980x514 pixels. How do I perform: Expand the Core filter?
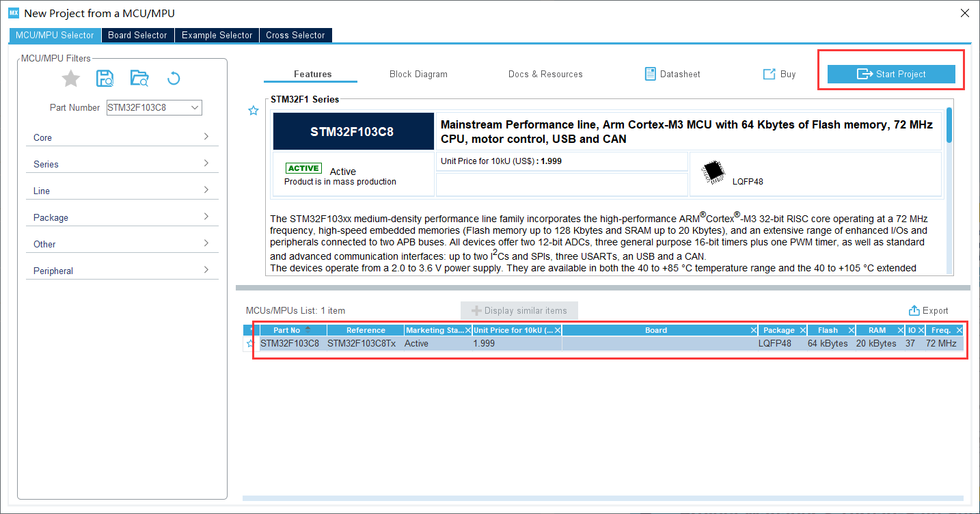[123, 137]
